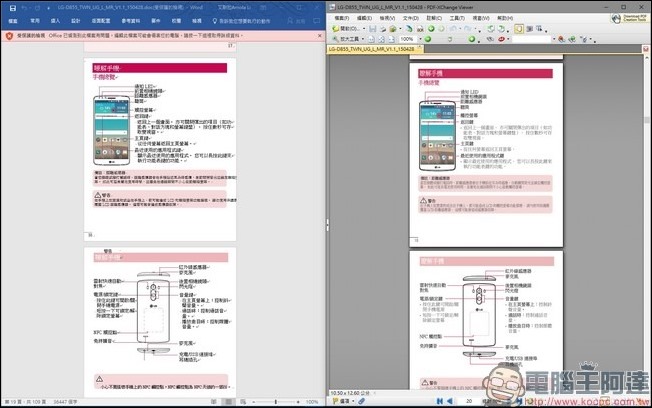
Task: Click the Protected View shield icon
Action: tap(9, 36)
